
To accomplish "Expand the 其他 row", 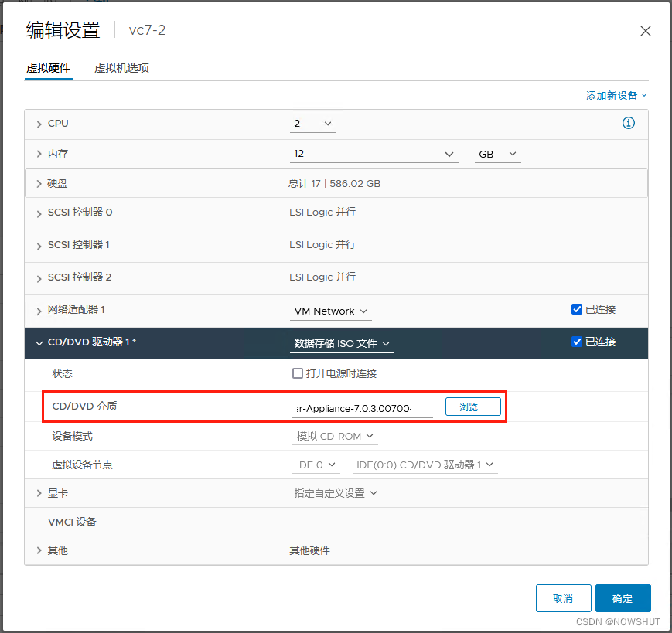I will (x=39, y=551).
